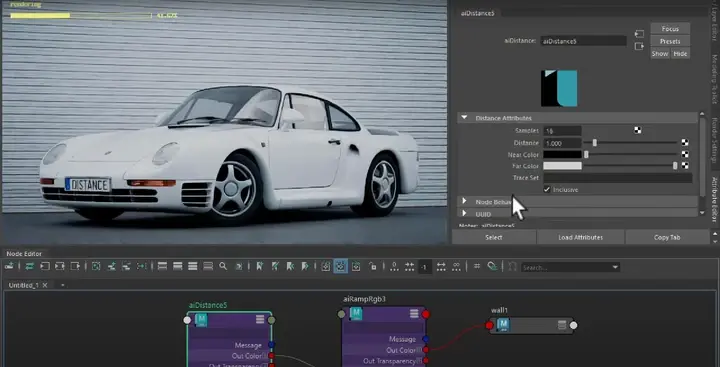Click checker map button for Distance
This screenshot has width=720, height=367.
685,142
